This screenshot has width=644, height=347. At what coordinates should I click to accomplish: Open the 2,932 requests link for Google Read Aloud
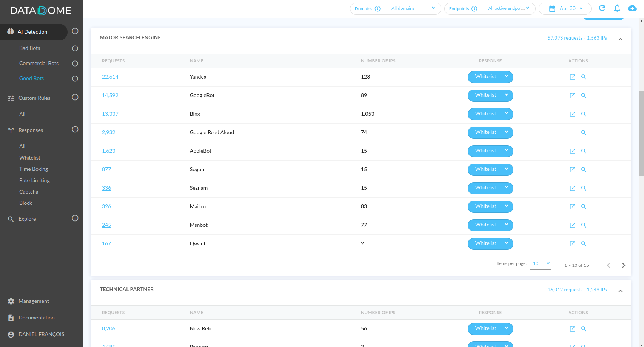109,132
